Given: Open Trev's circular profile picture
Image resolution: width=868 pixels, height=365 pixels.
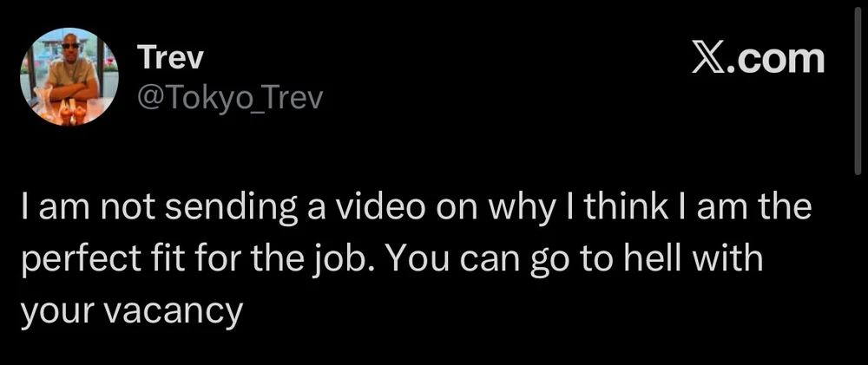Looking at the screenshot, I should (69, 76).
